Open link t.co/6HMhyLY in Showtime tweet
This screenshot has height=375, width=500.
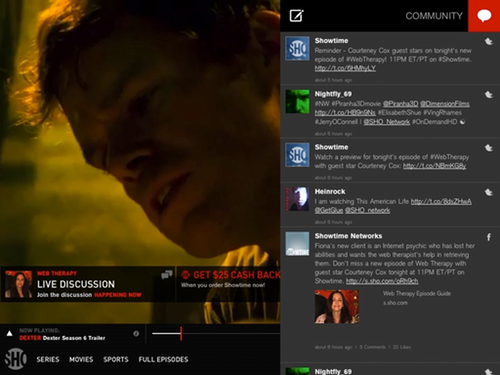(345, 68)
